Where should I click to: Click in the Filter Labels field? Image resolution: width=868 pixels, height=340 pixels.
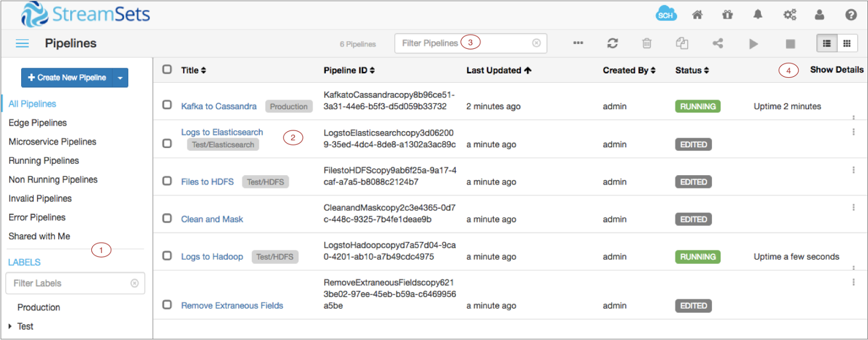point(75,283)
